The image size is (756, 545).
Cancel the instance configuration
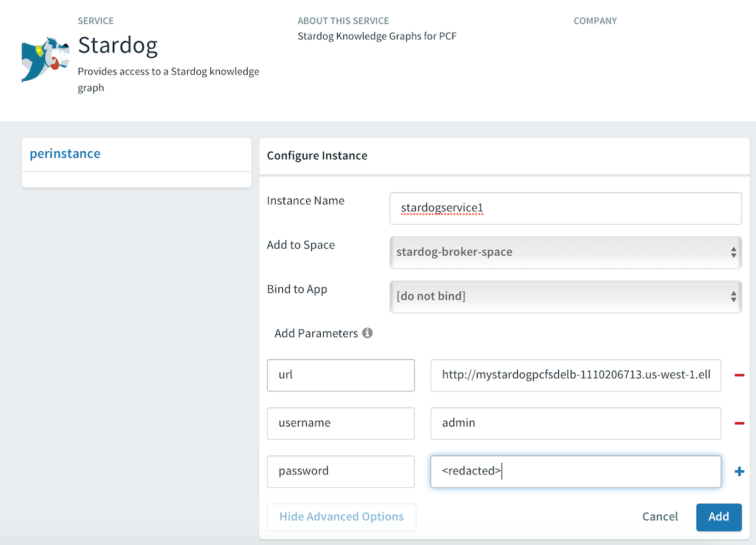point(660,517)
